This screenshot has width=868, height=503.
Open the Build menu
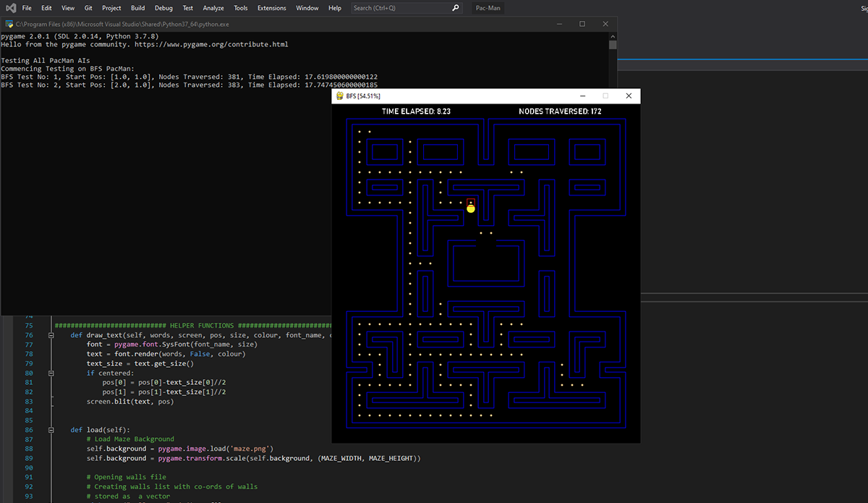137,8
